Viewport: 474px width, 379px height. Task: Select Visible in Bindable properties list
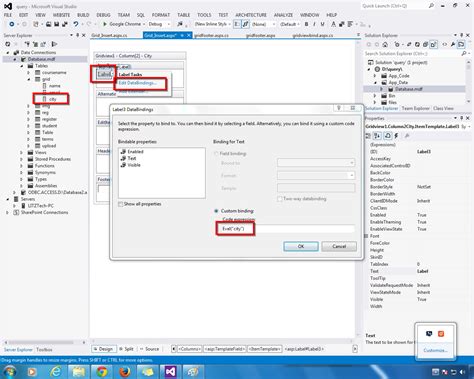[134, 165]
